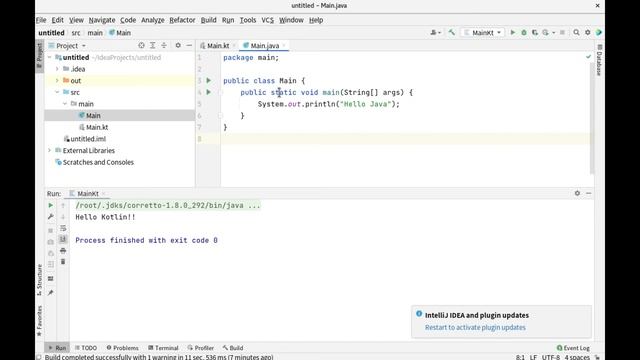The image size is (640, 360).
Task: Expand the out folder
Action: (x=57, y=80)
